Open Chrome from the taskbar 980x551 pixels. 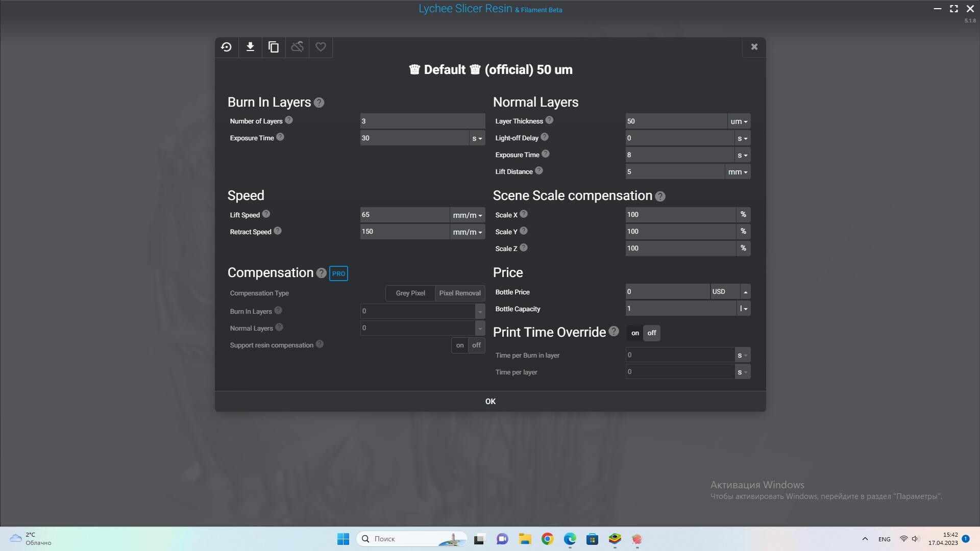pyautogui.click(x=547, y=539)
